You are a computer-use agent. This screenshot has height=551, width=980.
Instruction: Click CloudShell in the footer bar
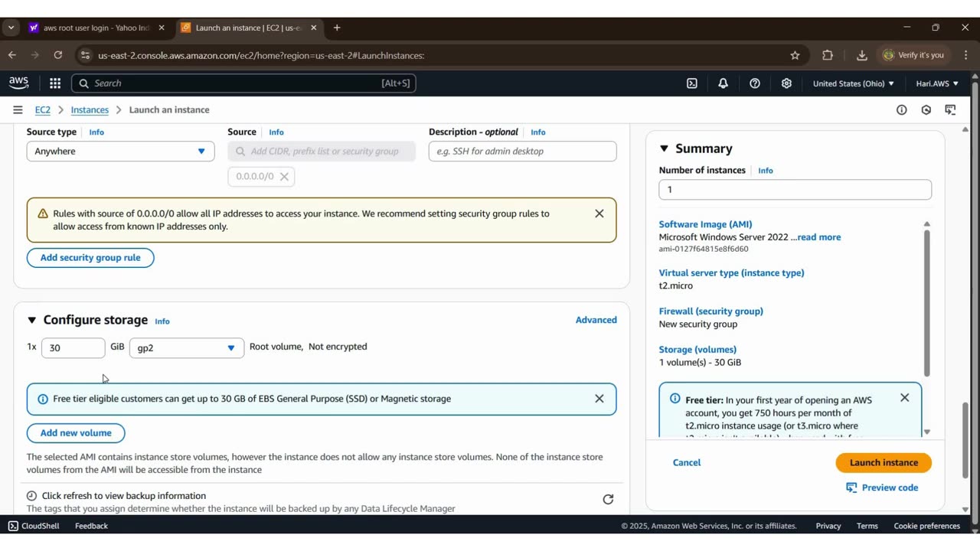tap(34, 526)
